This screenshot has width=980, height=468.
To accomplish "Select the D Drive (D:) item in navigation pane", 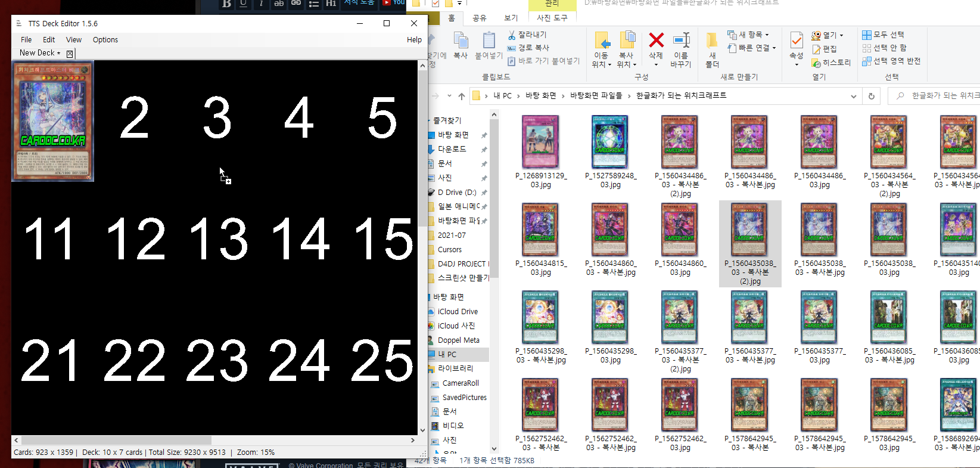I will (x=457, y=193).
